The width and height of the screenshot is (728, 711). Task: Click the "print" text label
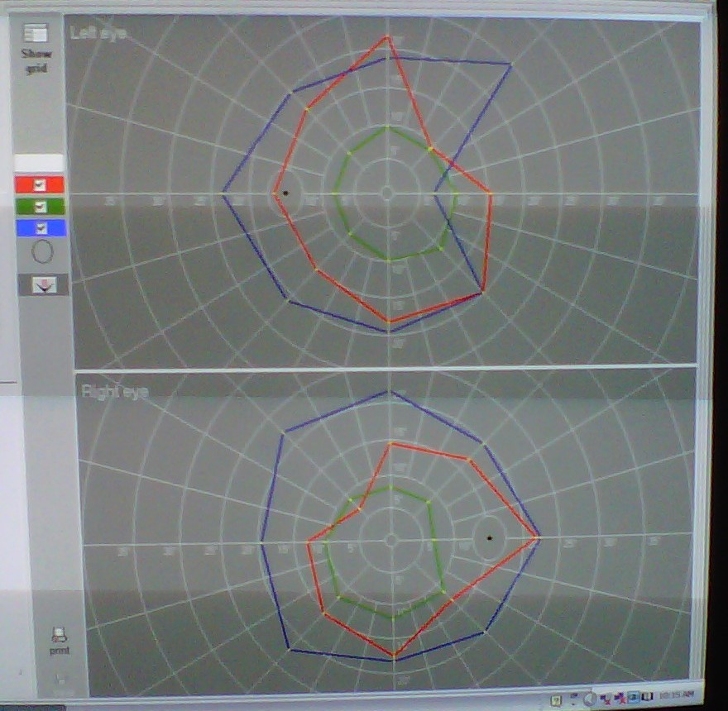(59, 651)
